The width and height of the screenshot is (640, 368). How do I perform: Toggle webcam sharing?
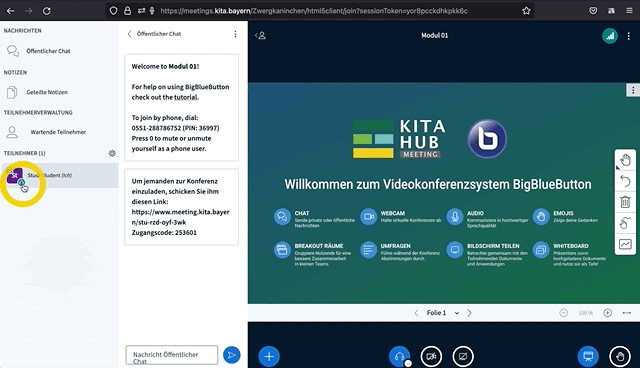coord(431,356)
